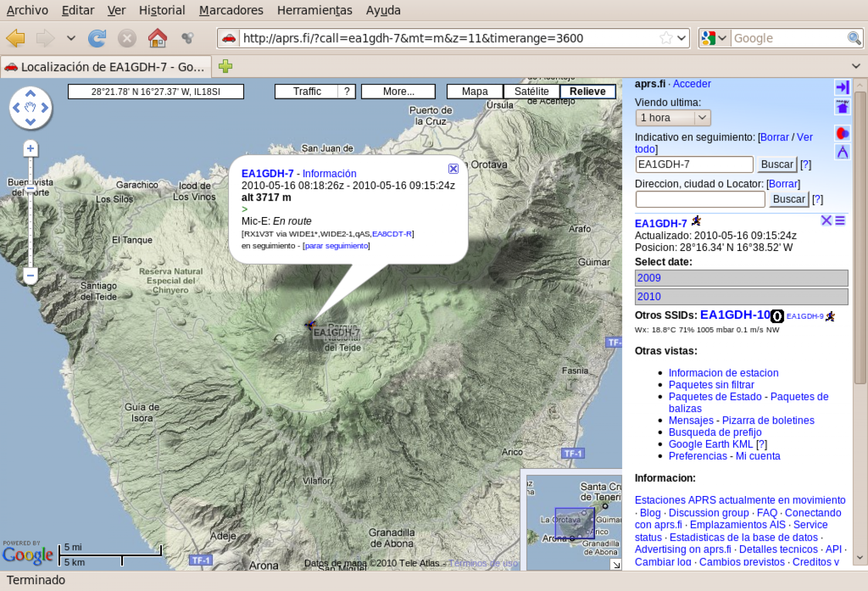
Task: Open the URL bar history dropdown arrow
Action: [x=681, y=38]
